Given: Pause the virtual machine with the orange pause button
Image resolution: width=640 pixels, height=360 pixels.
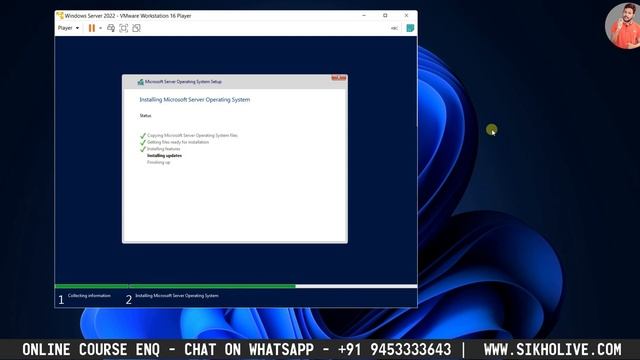Looking at the screenshot, I should coord(92,28).
